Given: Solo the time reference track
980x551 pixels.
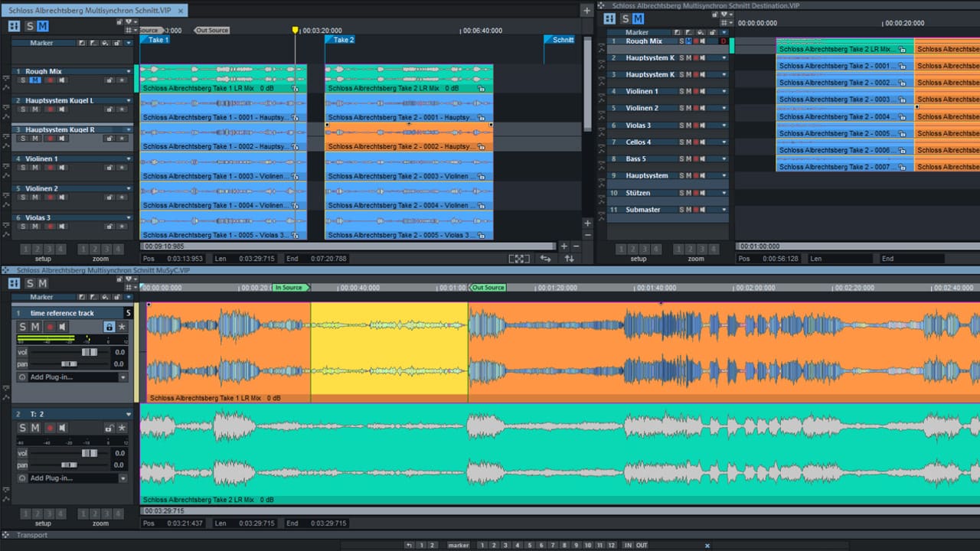Looking at the screenshot, I should pyautogui.click(x=22, y=326).
